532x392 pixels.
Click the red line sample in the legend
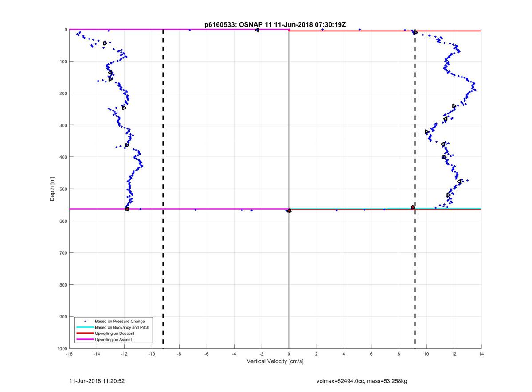(x=85, y=333)
